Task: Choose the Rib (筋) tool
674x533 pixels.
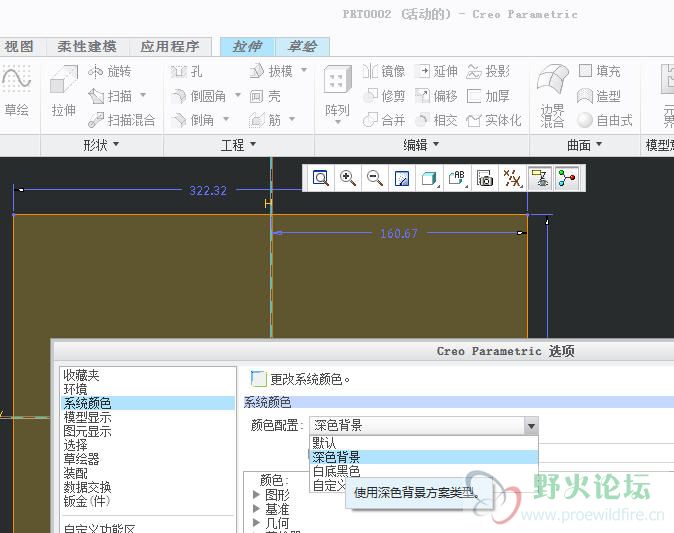Action: coord(265,120)
